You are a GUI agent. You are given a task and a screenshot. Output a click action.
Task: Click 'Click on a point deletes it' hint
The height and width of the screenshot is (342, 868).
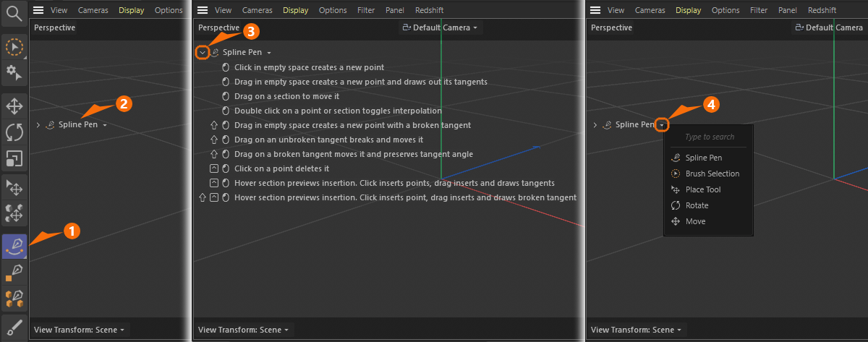point(281,168)
